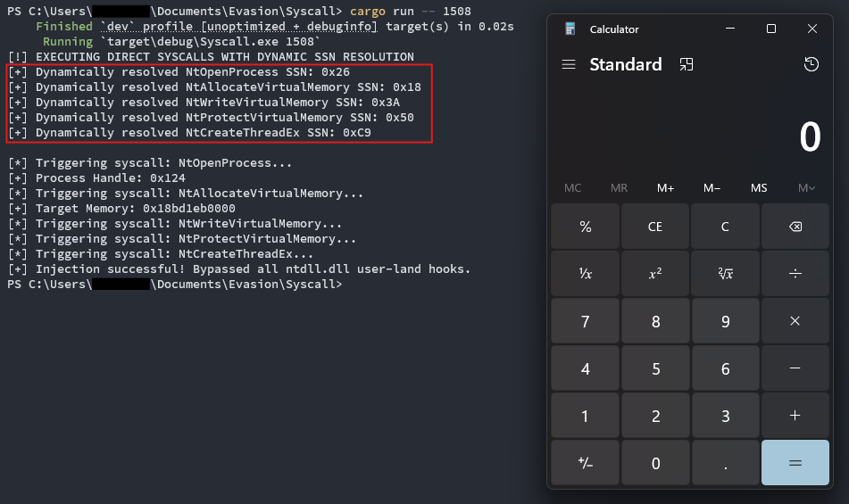
Task: Toggle the plus/minus sign button
Action: (586, 463)
